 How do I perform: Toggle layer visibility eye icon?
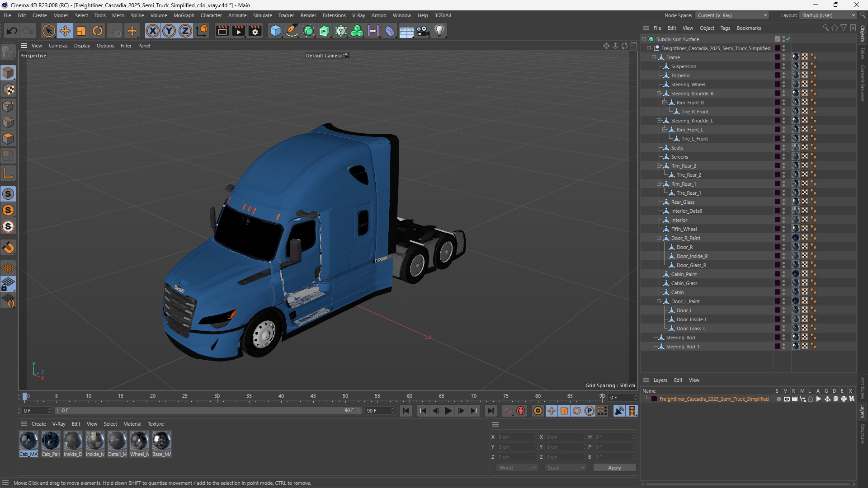787,399
